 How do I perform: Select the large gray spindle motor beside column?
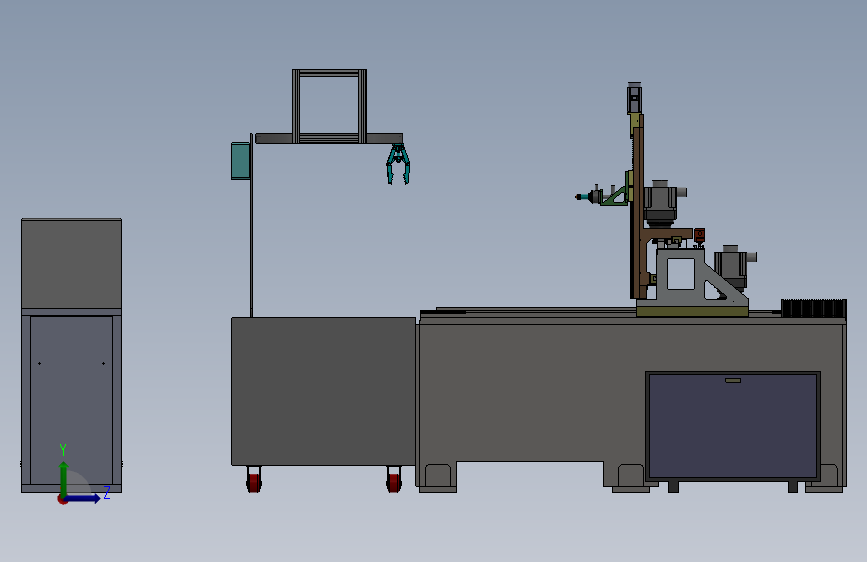click(662, 204)
